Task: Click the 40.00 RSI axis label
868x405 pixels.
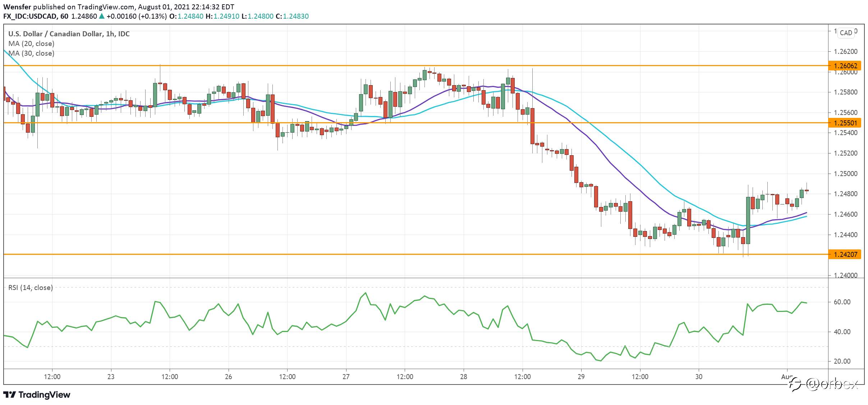Action: (842, 332)
